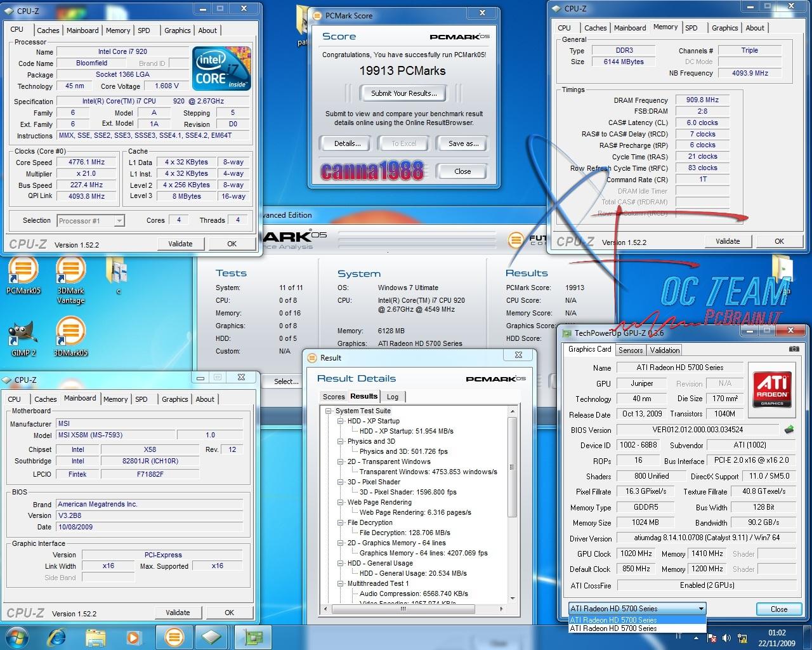
Task: Switch to the Validation tab in GPU-Z
Action: click(x=665, y=350)
